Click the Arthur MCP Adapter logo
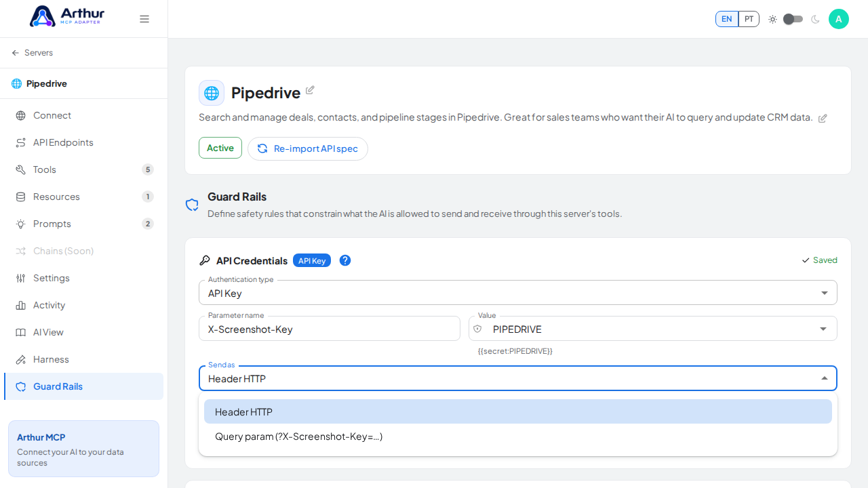 click(x=67, y=16)
